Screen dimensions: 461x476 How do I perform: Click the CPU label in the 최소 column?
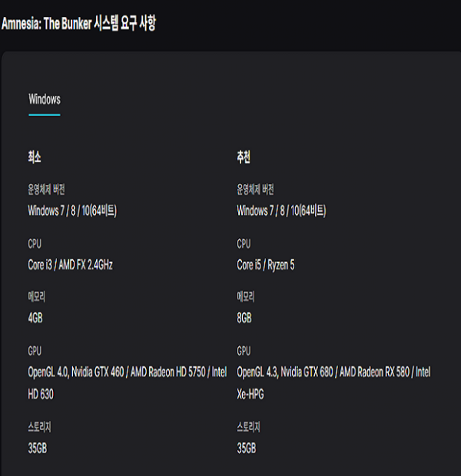(x=35, y=243)
